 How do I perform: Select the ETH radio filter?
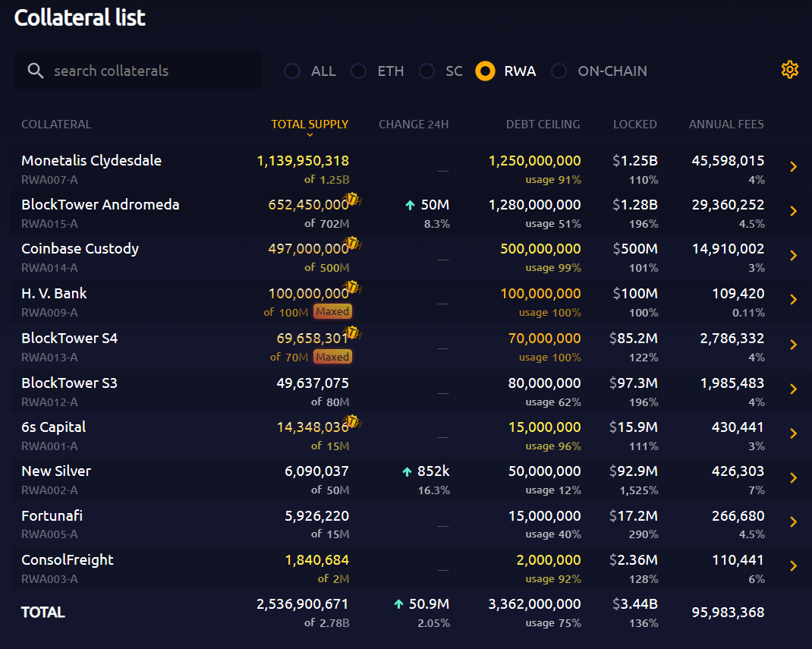359,71
